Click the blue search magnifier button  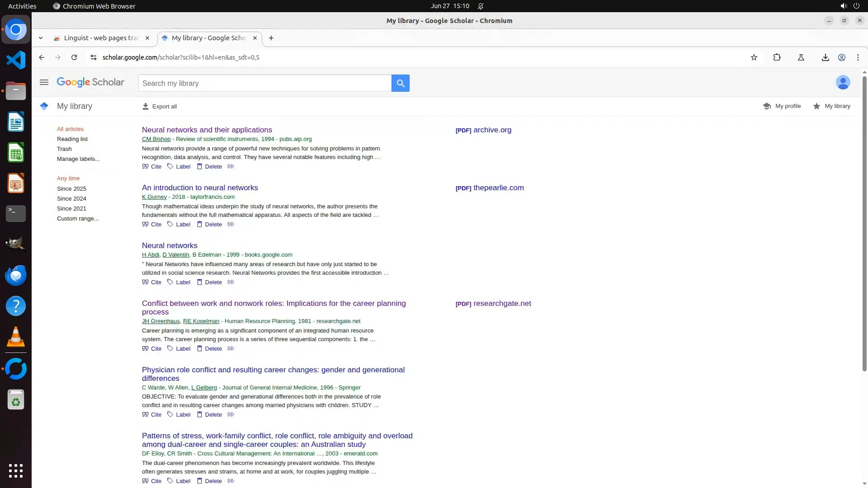[400, 83]
